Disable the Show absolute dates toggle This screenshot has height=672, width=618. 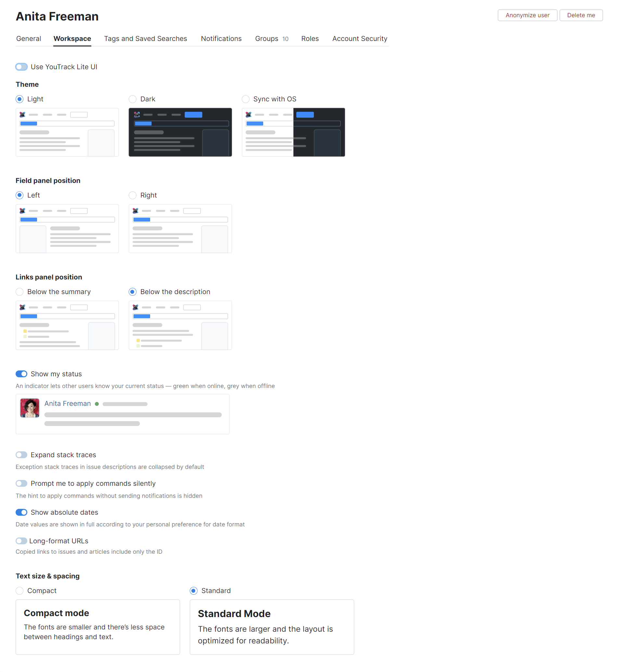(21, 512)
